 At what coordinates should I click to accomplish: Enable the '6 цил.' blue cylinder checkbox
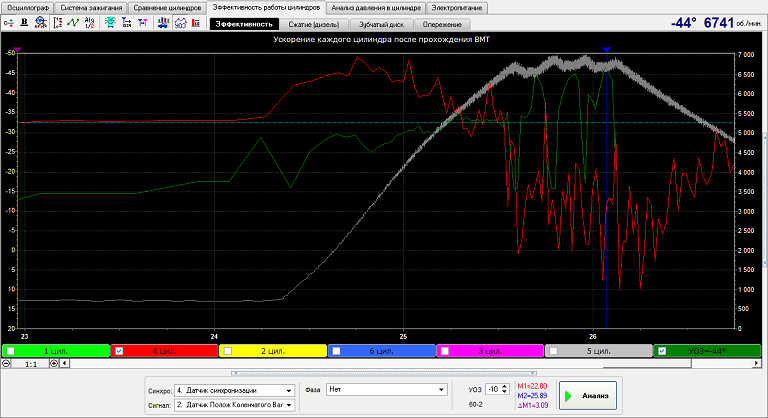(x=336, y=351)
